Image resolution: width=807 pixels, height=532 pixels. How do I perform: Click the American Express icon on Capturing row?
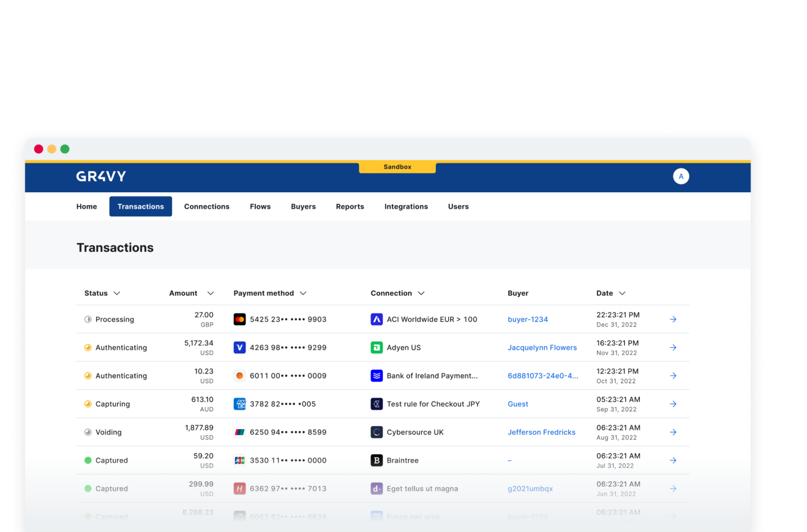point(240,404)
